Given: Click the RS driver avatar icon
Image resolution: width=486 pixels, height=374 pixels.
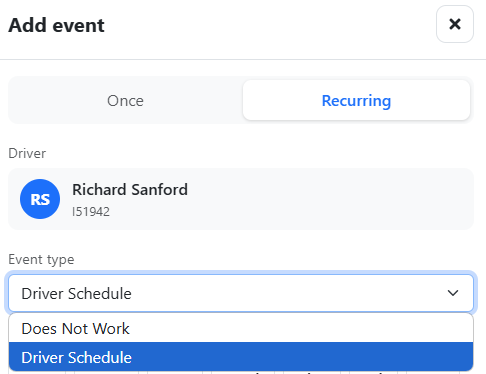Looking at the screenshot, I should 40,199.
